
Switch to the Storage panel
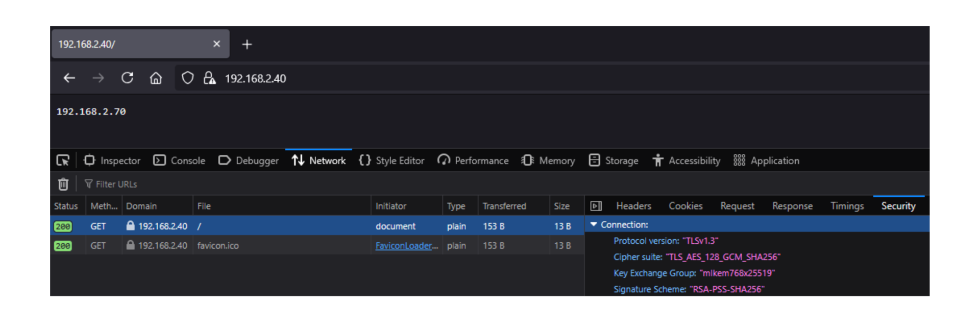(614, 160)
